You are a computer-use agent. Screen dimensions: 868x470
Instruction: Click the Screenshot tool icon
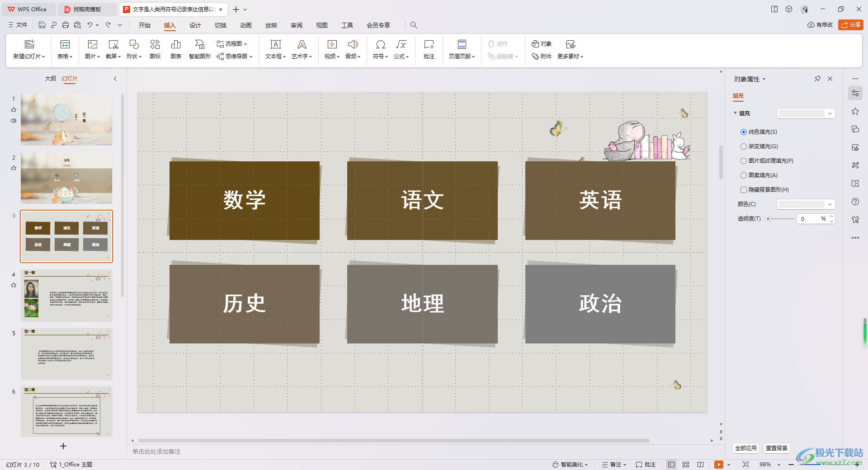tap(113, 44)
